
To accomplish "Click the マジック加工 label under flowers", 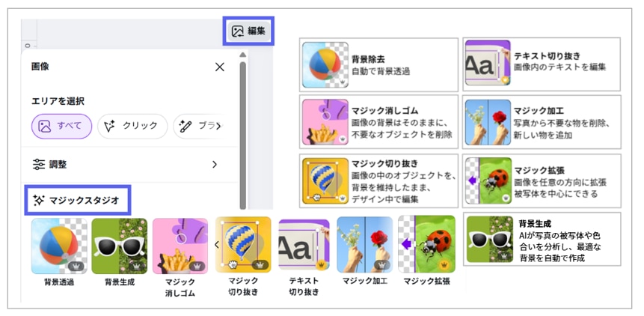I will tap(365, 282).
